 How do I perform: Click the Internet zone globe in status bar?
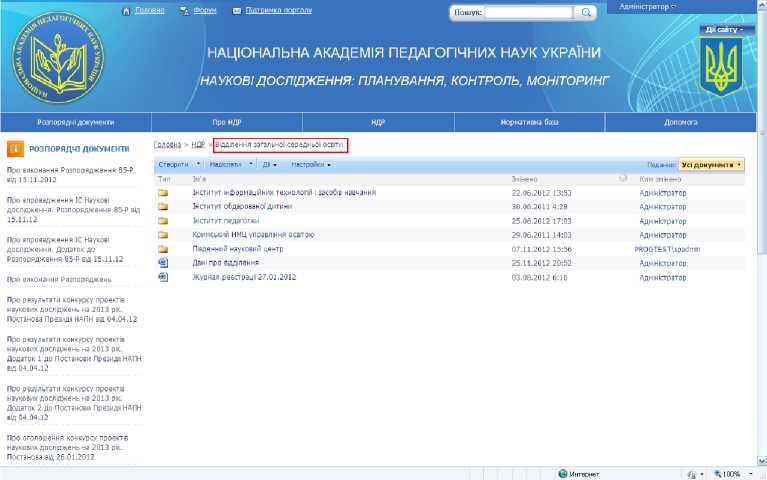pyautogui.click(x=563, y=474)
